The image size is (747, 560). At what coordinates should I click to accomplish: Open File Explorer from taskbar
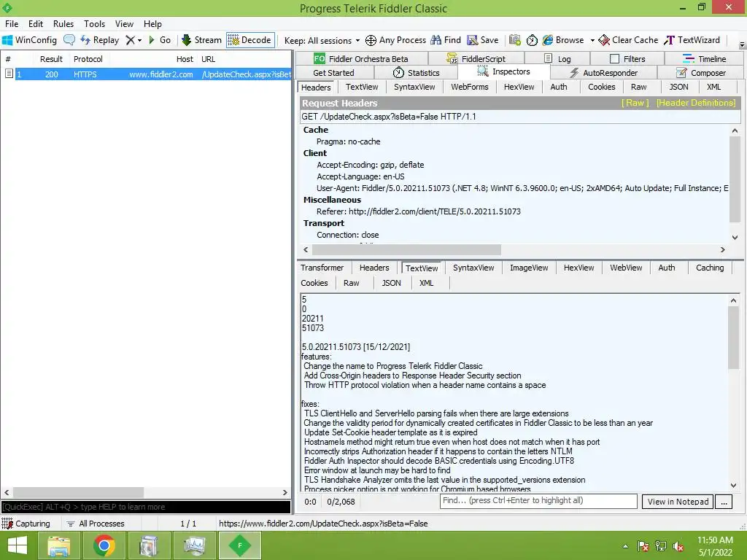tap(58, 545)
